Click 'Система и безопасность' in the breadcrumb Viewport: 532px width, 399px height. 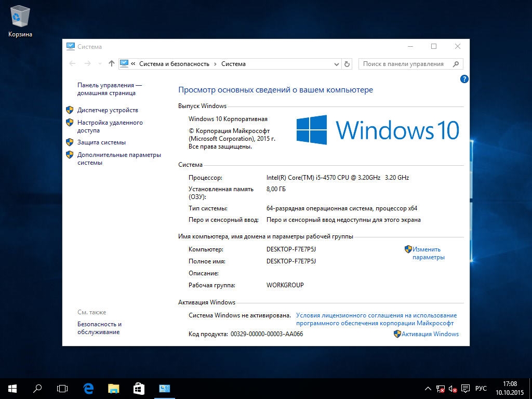pos(174,64)
